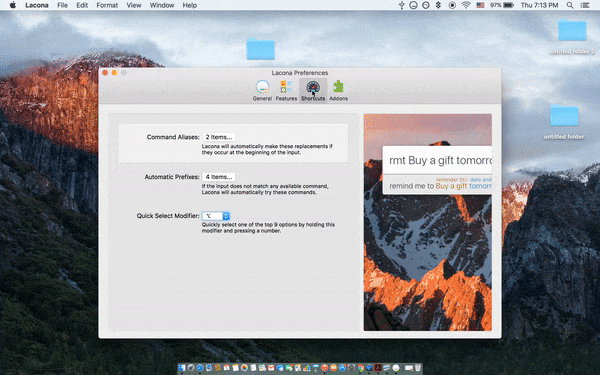This screenshot has width=600, height=375.
Task: Open the US flag input source menu
Action: coord(481,5)
